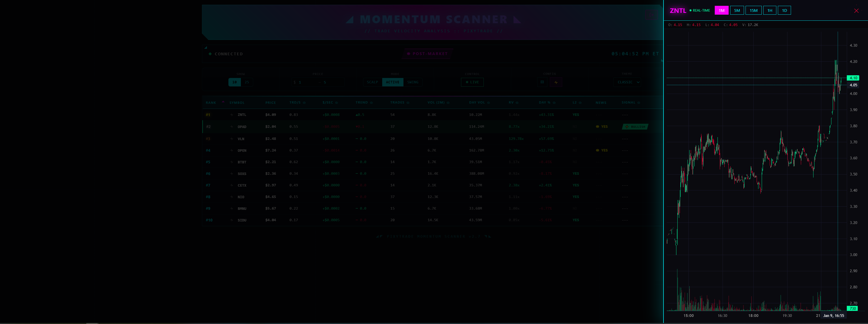Viewport: 868px width, 324px height.
Task: Select the list view Config icon
Action: (542, 82)
